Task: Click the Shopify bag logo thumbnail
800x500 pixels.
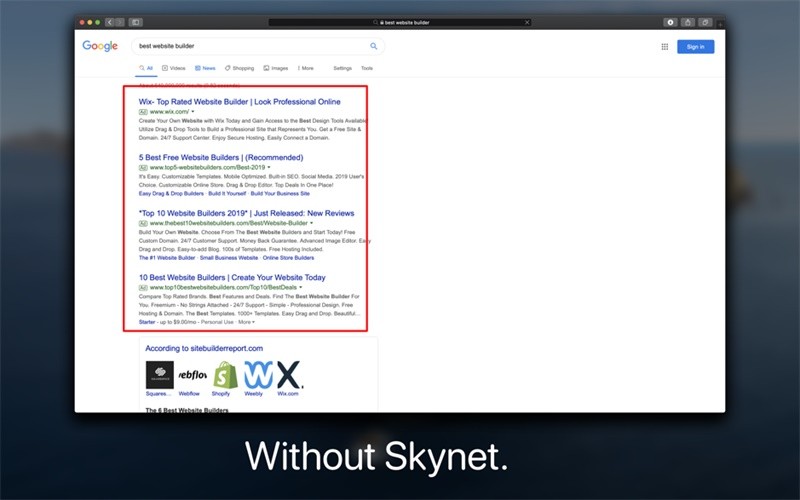Action: 226,375
